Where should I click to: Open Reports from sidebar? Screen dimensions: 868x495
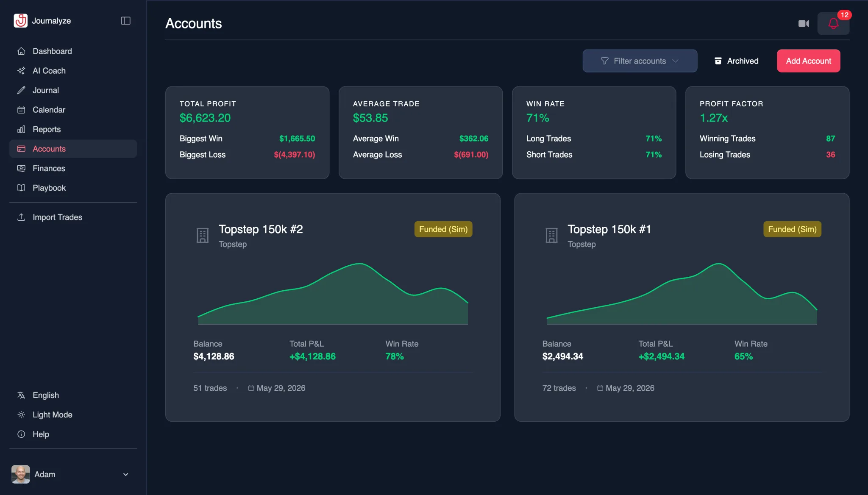pos(73,129)
